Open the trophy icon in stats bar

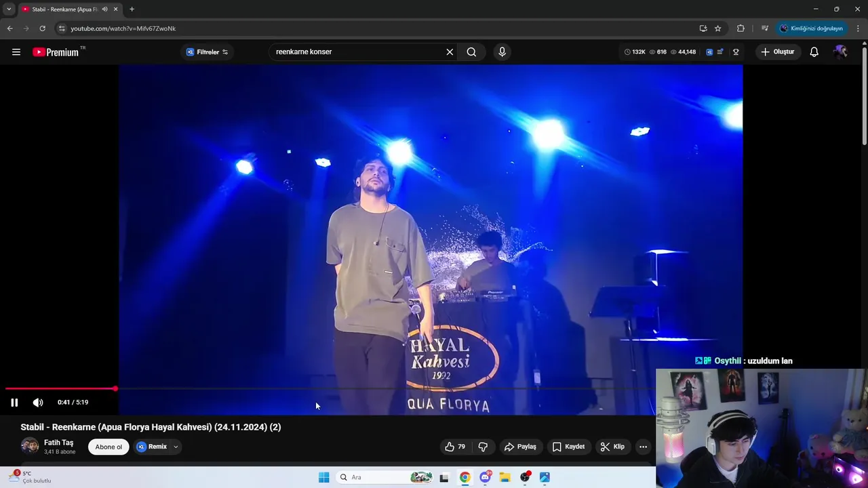click(x=736, y=52)
